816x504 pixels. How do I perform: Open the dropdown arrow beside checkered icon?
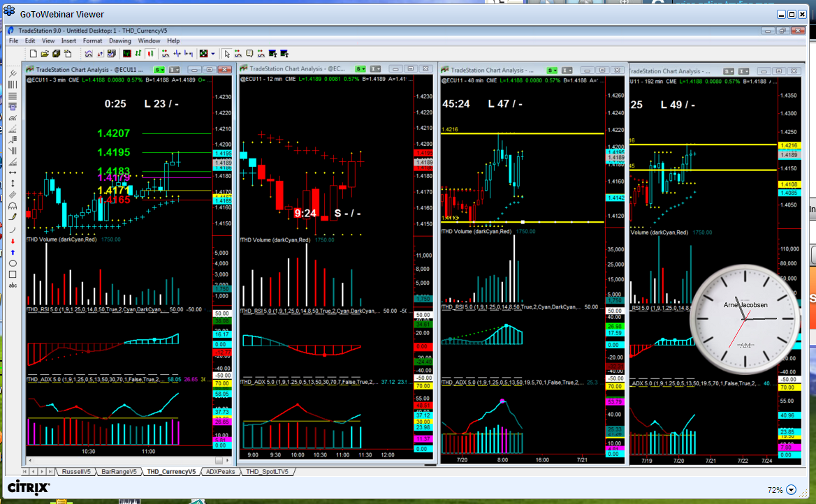tap(213, 54)
